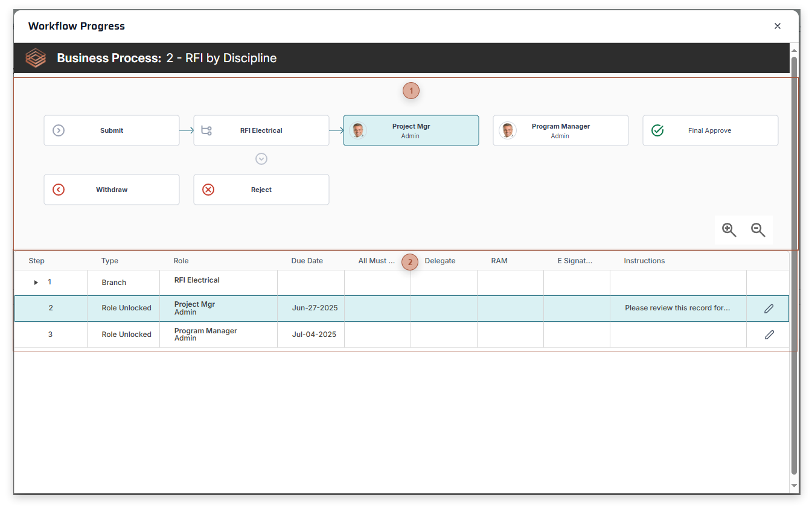Click the Final Approve green checkmark icon
Screen dimensions: 812x509
click(x=657, y=130)
